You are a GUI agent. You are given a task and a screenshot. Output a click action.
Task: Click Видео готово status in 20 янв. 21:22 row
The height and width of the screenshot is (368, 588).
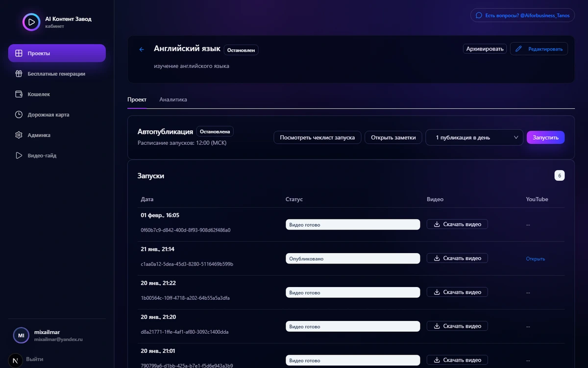tap(353, 292)
